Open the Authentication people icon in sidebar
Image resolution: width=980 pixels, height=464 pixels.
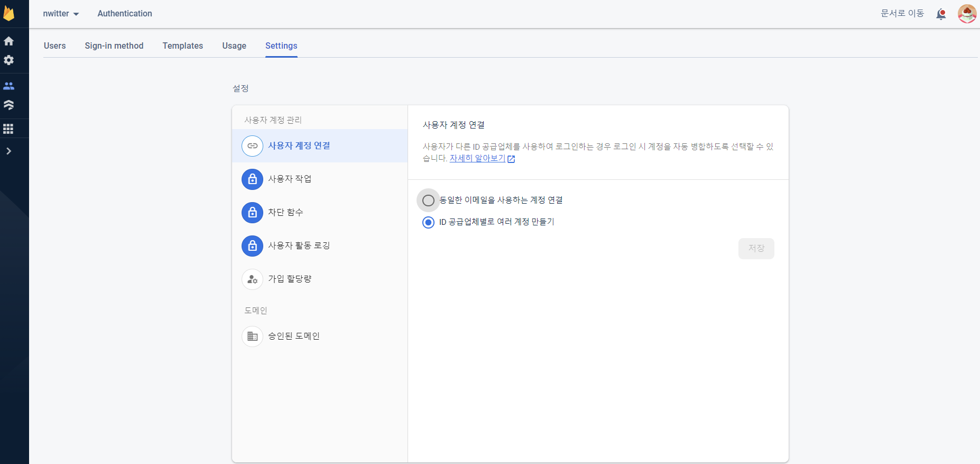tap(9, 86)
